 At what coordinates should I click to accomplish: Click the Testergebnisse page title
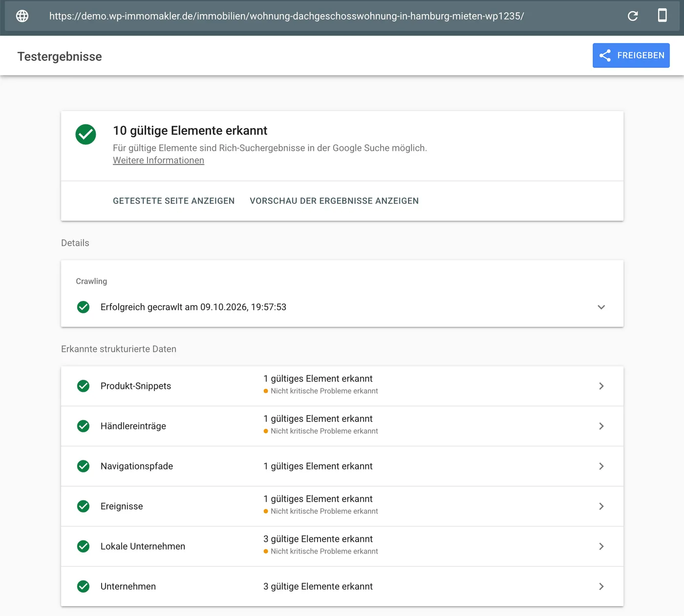[x=60, y=57]
